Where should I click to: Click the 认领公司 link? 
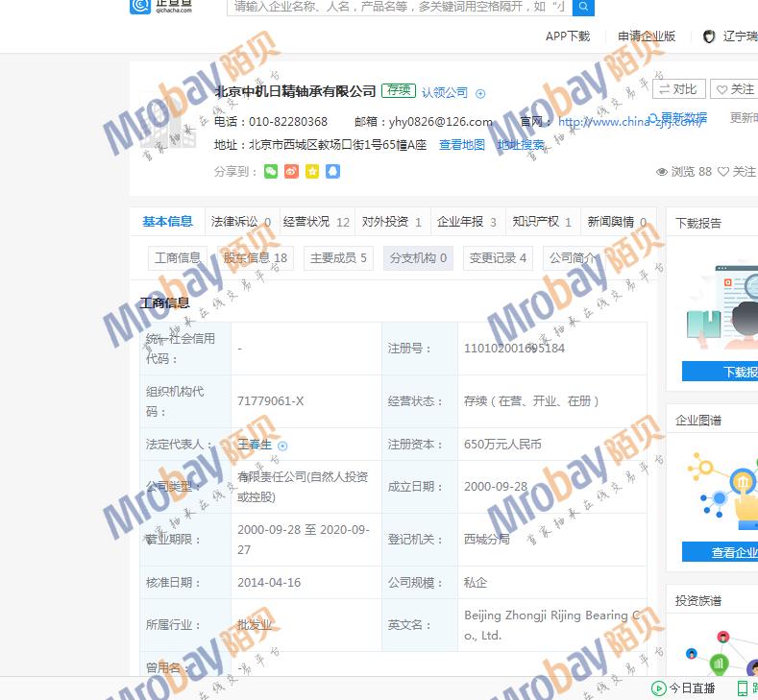pyautogui.click(x=445, y=92)
